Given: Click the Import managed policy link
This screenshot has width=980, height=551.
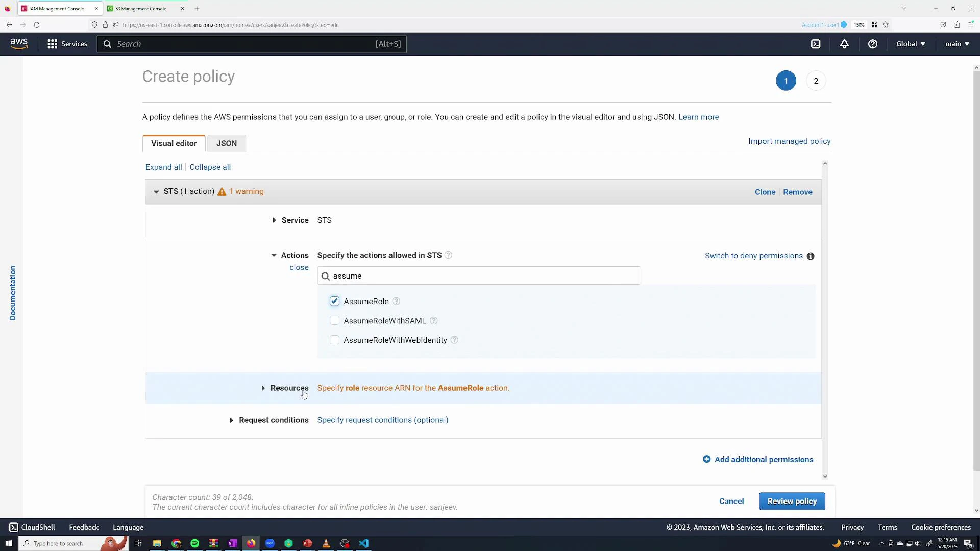Looking at the screenshot, I should tap(789, 141).
